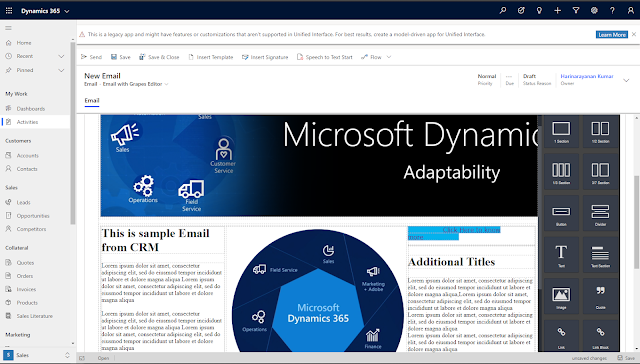Click the Learn More button
Image resolution: width=640 pixels, height=364 pixels.
tap(611, 35)
